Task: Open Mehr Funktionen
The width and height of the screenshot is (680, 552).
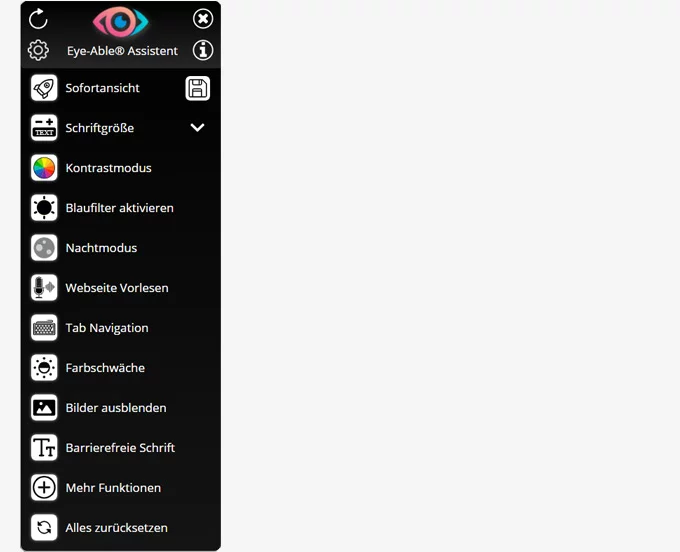Action: (113, 488)
